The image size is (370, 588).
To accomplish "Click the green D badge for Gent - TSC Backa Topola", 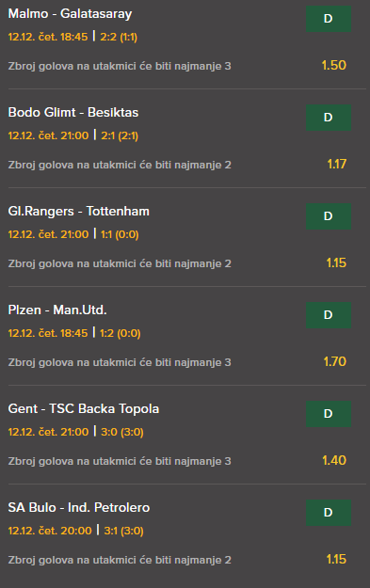I will point(329,414).
